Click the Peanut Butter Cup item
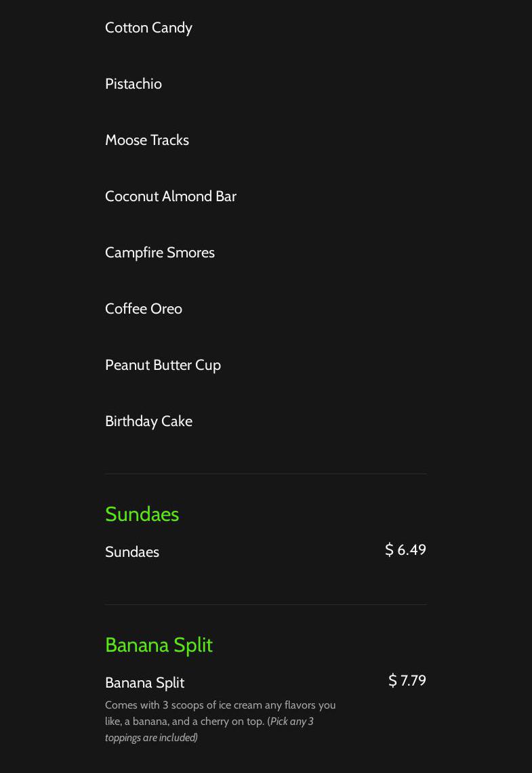The width and height of the screenshot is (532, 773). pos(163,365)
